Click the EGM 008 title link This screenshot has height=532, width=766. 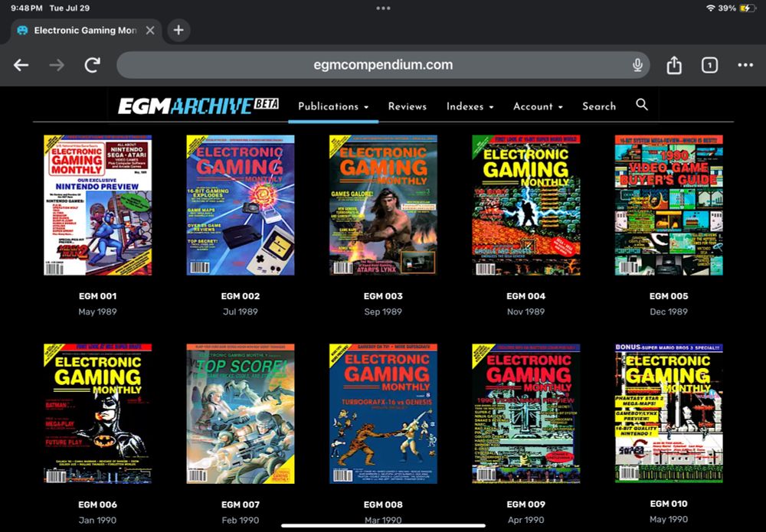click(x=383, y=504)
